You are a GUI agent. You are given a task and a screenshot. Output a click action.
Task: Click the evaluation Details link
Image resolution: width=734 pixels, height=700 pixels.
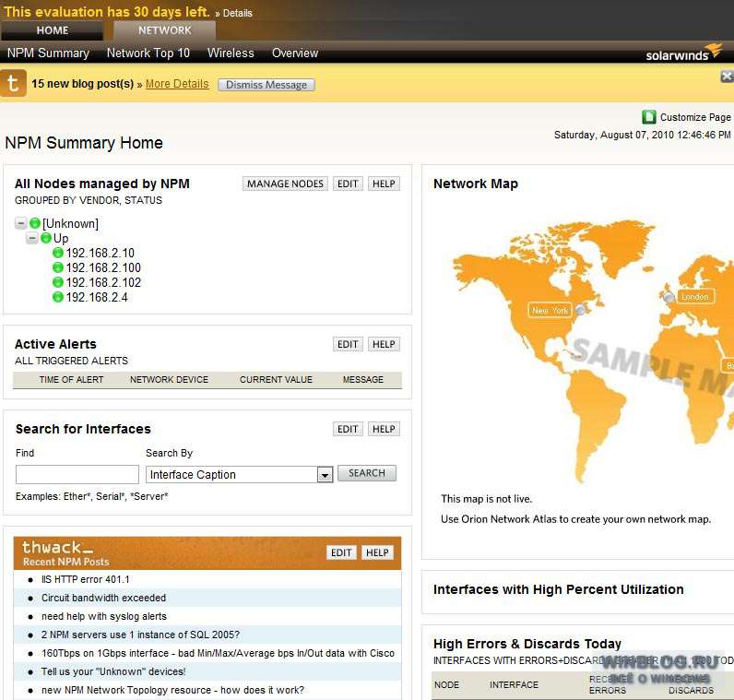click(x=237, y=13)
